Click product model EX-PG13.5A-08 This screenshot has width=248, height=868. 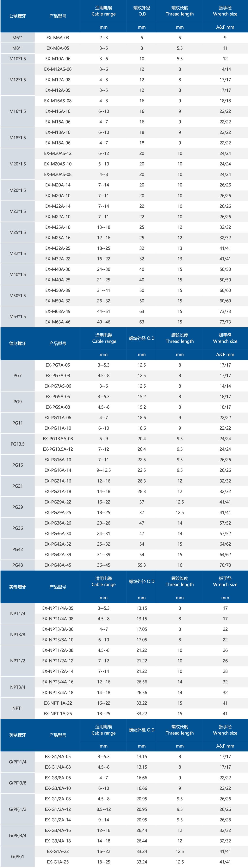[58, 439]
